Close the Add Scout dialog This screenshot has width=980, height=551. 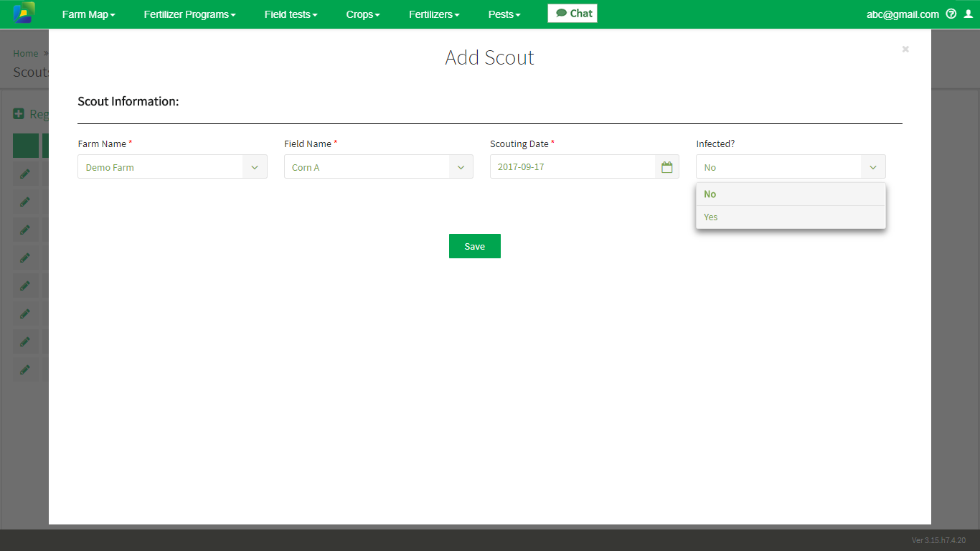pos(905,49)
